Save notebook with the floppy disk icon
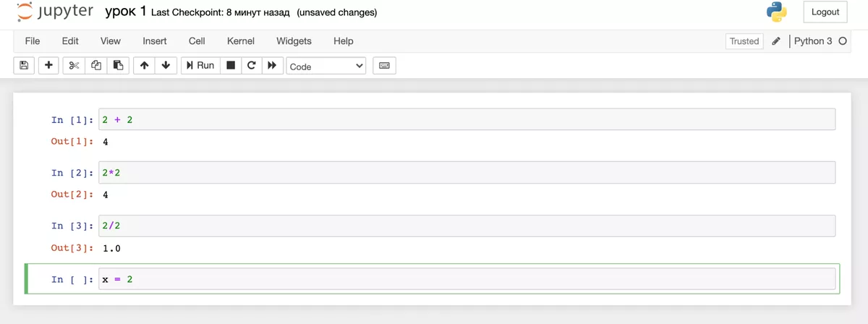 (x=24, y=66)
